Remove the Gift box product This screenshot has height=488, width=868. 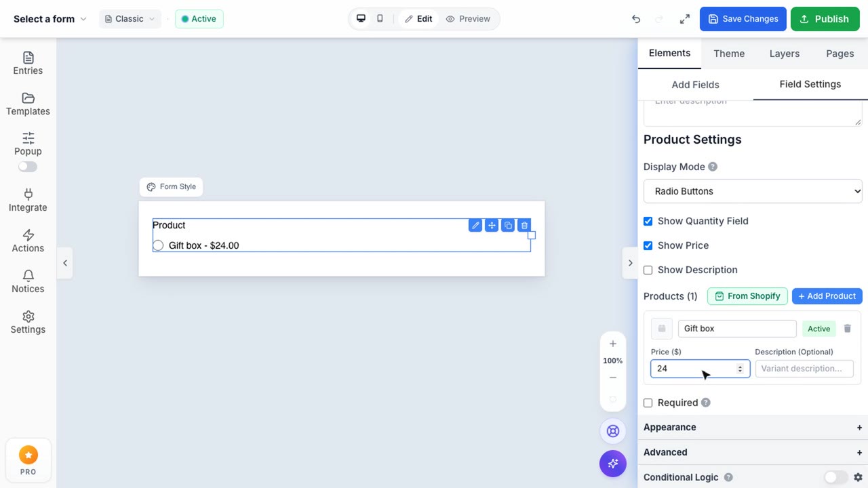848,329
